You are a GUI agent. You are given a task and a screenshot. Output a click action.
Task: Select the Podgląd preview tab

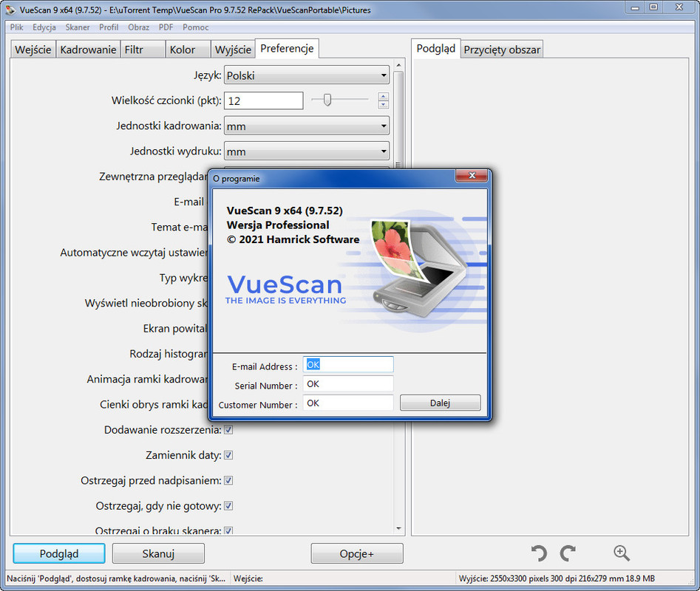(435, 49)
